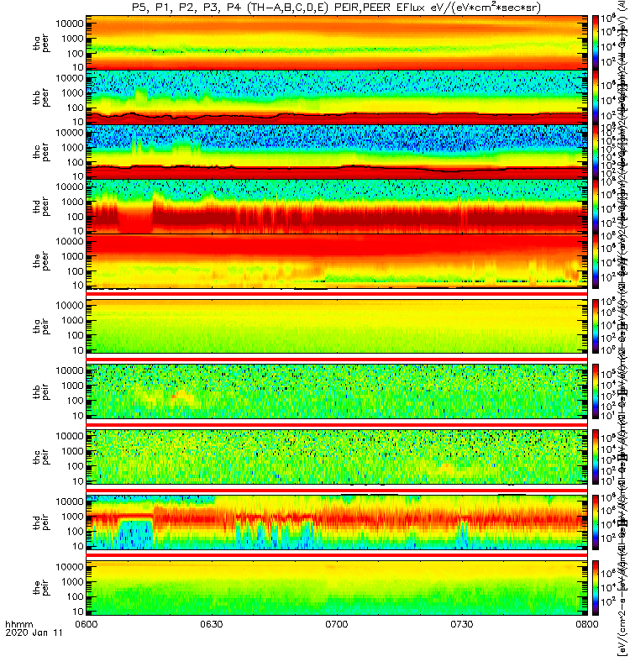Click the 10 tick label on thc peir axis
Viewport: 630px width, 672px height.
point(78,480)
